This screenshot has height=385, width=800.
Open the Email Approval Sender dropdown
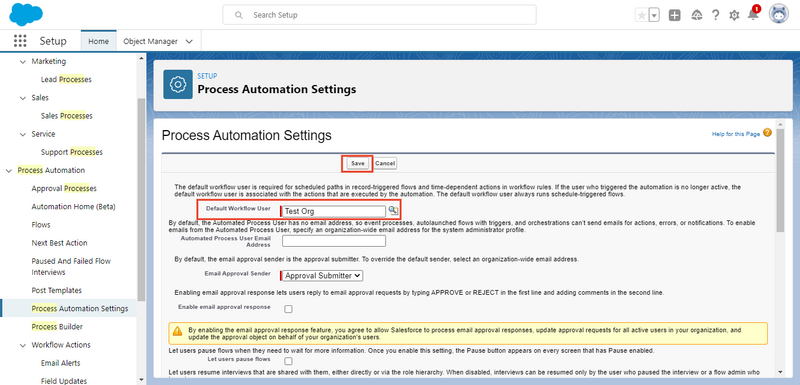(322, 275)
